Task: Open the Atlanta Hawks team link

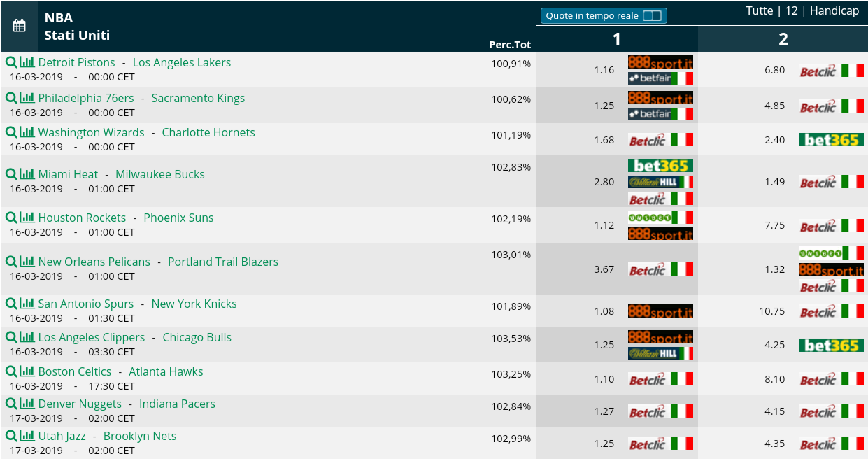Action: point(166,371)
